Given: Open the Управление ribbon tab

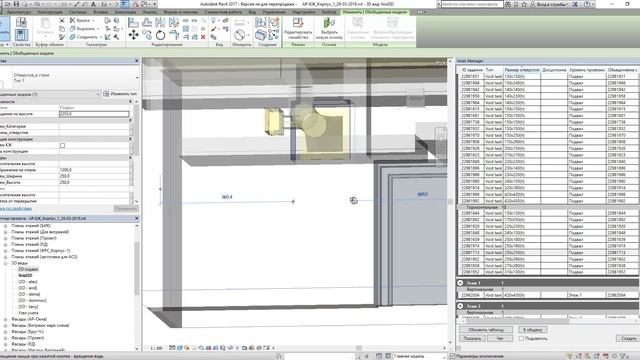Looking at the screenshot, I should coord(274,12).
